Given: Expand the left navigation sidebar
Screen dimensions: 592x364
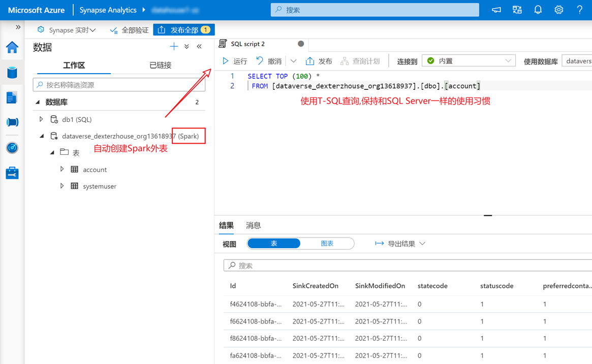Looking at the screenshot, I should (18, 27).
